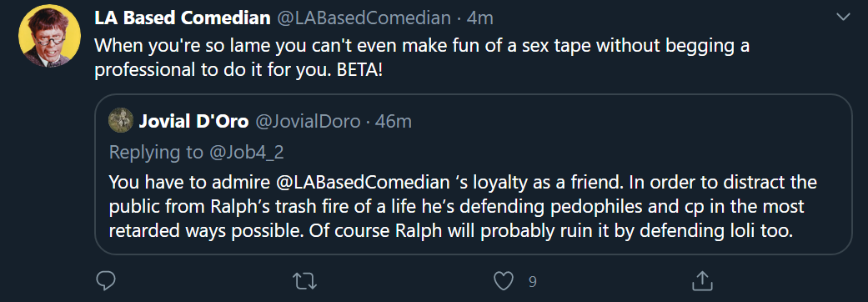Click Jovial D'Oro's small avatar
The height and width of the screenshot is (302, 868).
coord(120,120)
